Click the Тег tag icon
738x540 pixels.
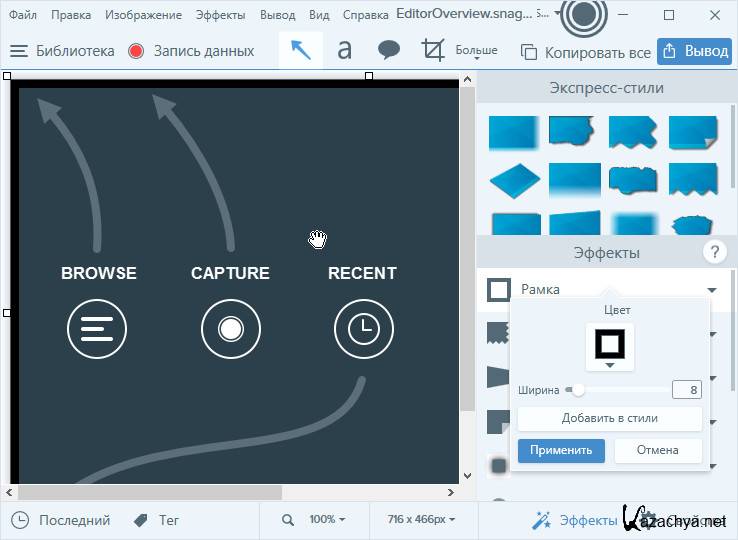140,520
